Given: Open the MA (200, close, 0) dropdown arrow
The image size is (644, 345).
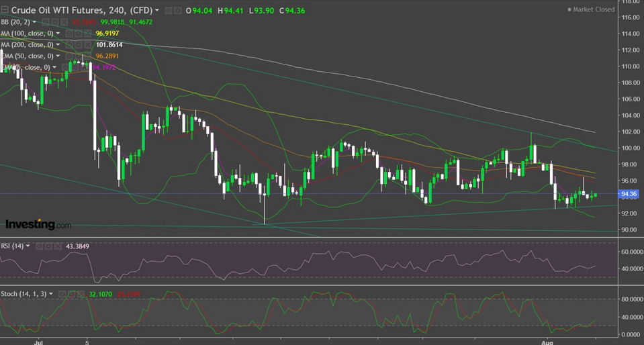Looking at the screenshot, I should pos(58,44).
